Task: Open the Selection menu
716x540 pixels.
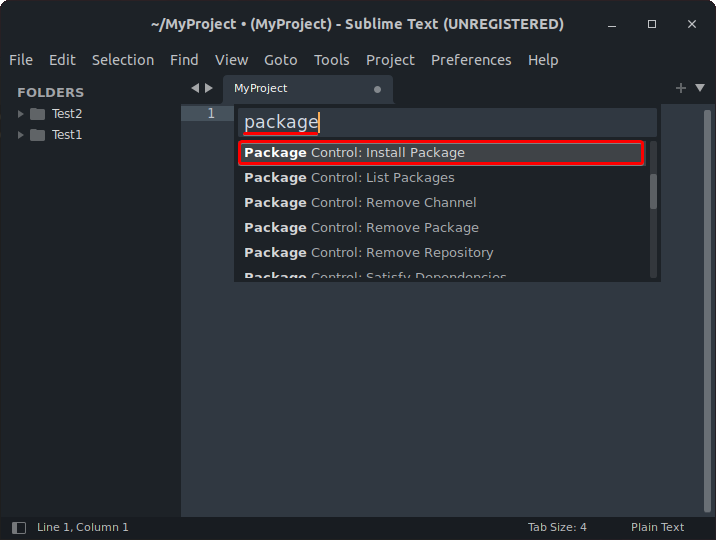Action: pos(123,60)
